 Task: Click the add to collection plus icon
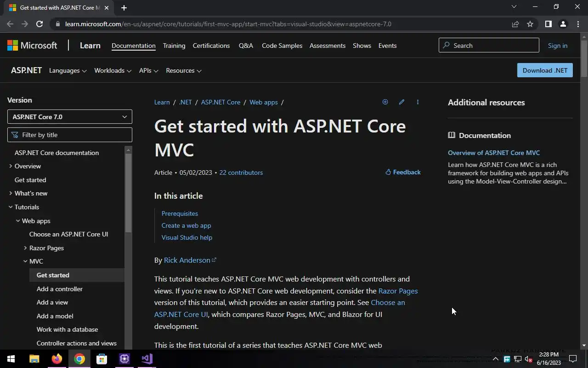(385, 102)
